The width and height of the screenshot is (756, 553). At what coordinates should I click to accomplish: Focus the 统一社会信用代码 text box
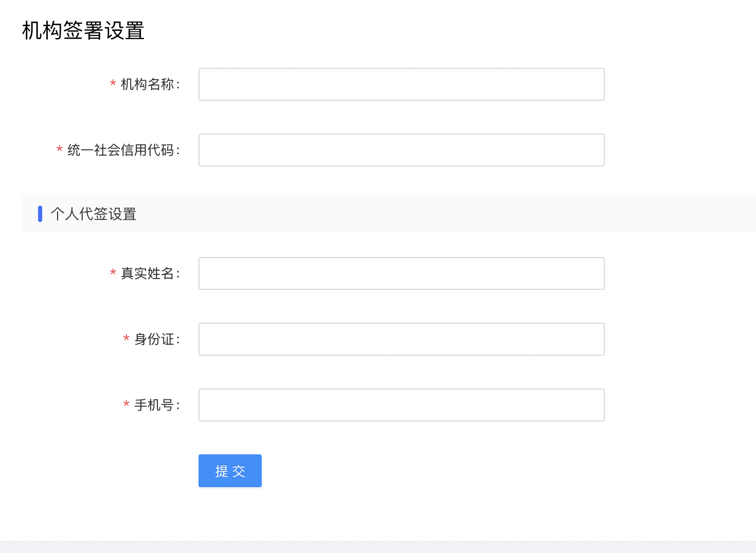click(x=401, y=150)
